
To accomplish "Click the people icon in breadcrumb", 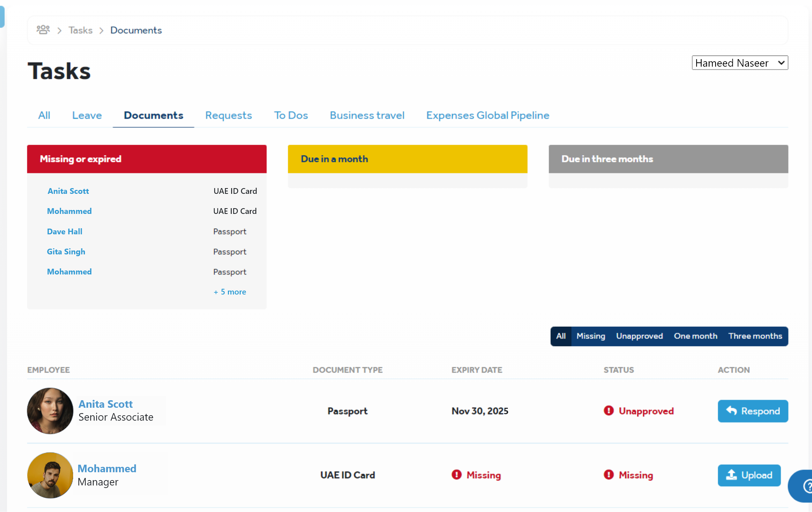I will pyautogui.click(x=43, y=30).
